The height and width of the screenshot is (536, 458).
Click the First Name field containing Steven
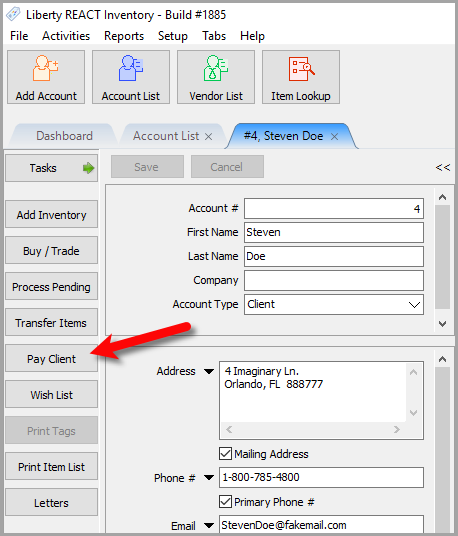334,232
